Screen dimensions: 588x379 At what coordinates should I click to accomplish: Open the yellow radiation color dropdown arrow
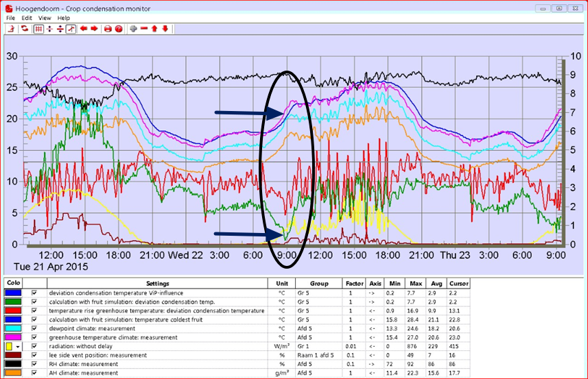(19, 346)
